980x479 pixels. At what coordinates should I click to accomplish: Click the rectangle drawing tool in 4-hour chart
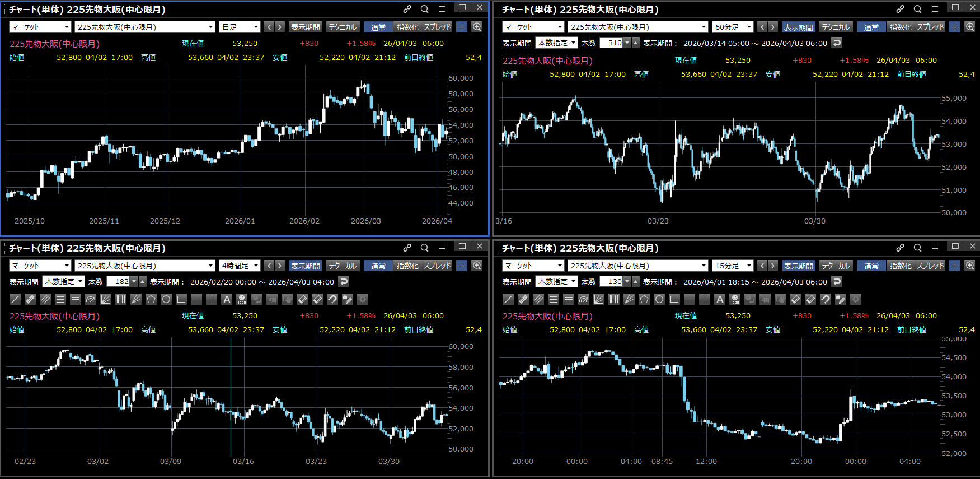click(181, 299)
